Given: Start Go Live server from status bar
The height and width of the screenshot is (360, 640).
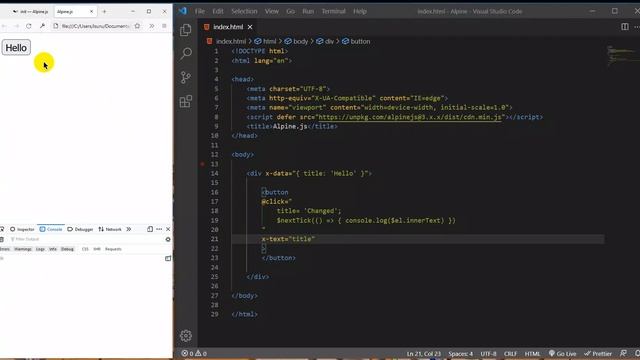Looking at the screenshot, I should pyautogui.click(x=562, y=353).
